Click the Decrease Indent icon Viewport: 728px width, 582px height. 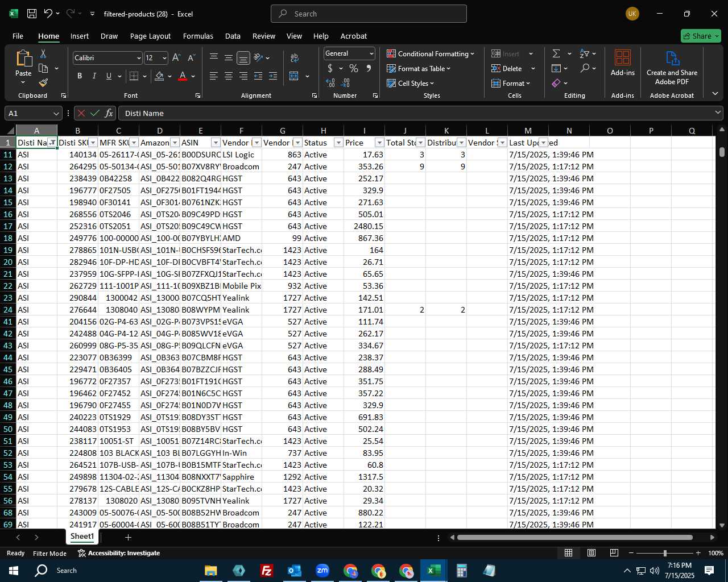258,76
